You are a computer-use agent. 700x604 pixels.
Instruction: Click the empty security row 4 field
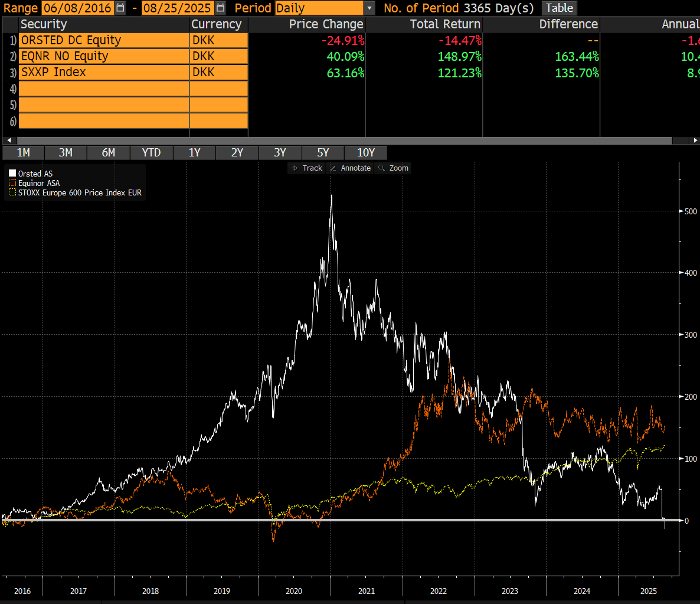click(104, 89)
